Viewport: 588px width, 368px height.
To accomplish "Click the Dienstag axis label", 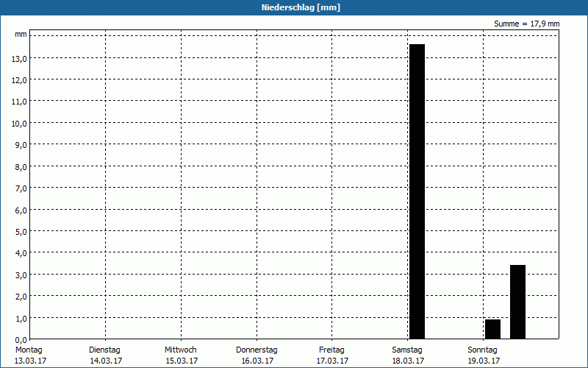I will [x=104, y=350].
